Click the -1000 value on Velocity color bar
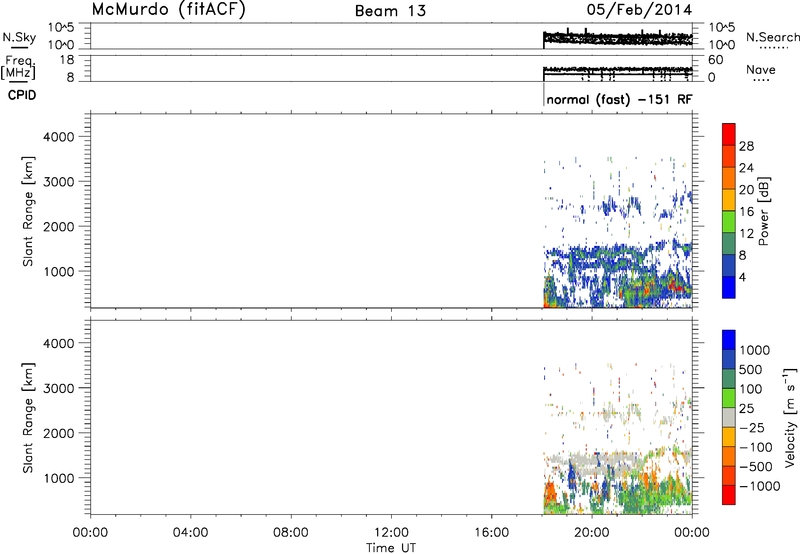This screenshot has height=554, width=800. (x=759, y=486)
